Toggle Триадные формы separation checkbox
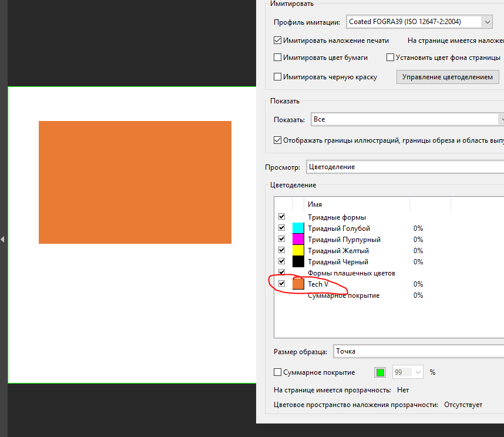Image resolution: width=504 pixels, height=437 pixels. [281, 217]
